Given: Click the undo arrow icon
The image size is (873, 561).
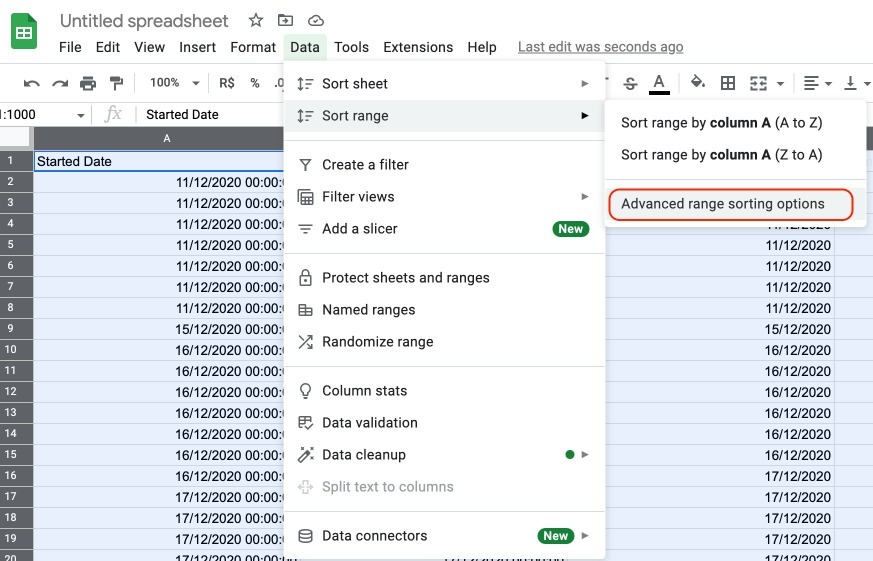Looking at the screenshot, I should (32, 83).
